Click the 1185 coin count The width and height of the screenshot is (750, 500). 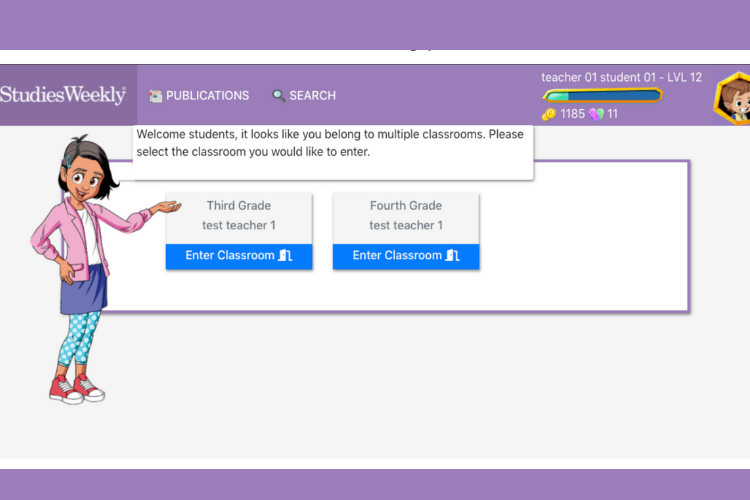572,114
